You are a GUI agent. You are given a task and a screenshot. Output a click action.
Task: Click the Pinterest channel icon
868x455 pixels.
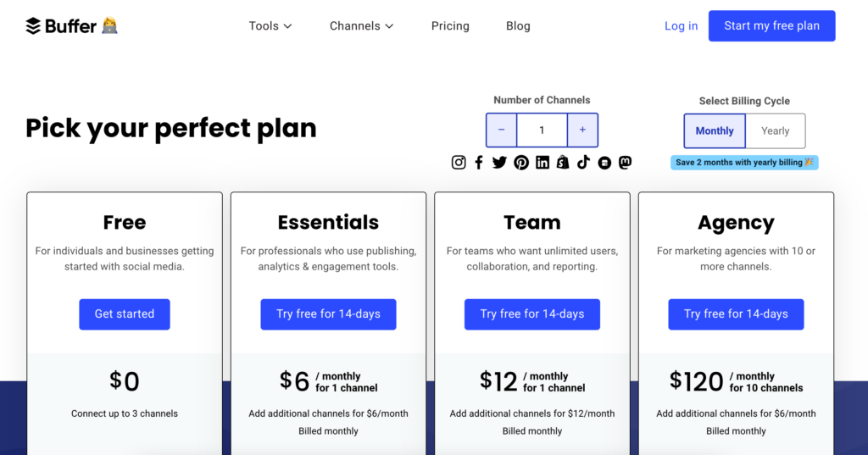coord(521,163)
